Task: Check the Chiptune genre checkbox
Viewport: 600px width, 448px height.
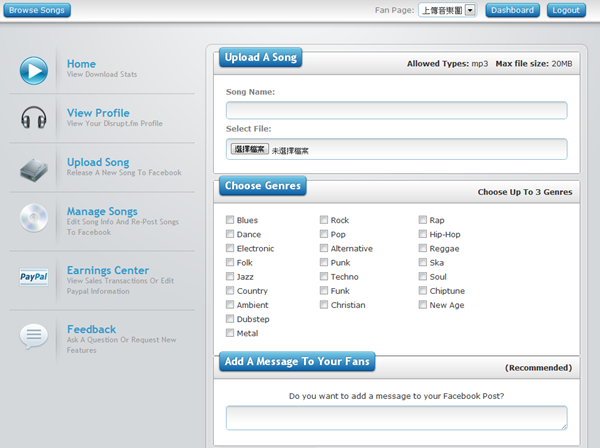Action: pos(422,290)
